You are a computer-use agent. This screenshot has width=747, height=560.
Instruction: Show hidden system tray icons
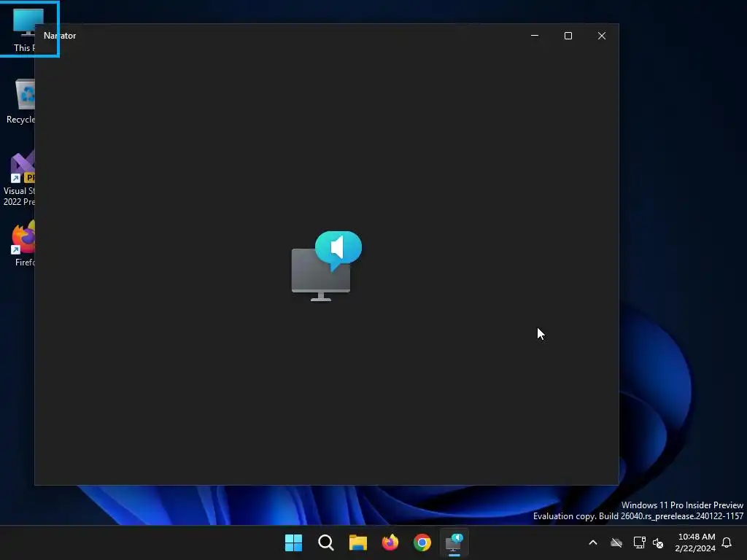tap(593, 542)
